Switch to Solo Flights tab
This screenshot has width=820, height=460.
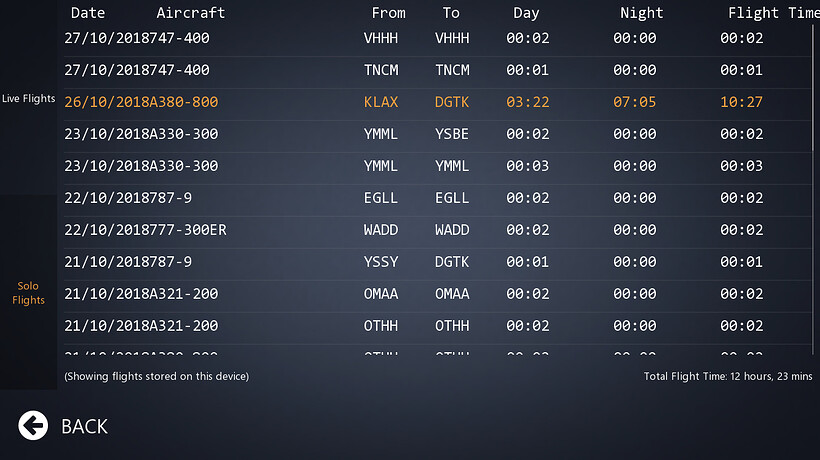pyautogui.click(x=28, y=293)
